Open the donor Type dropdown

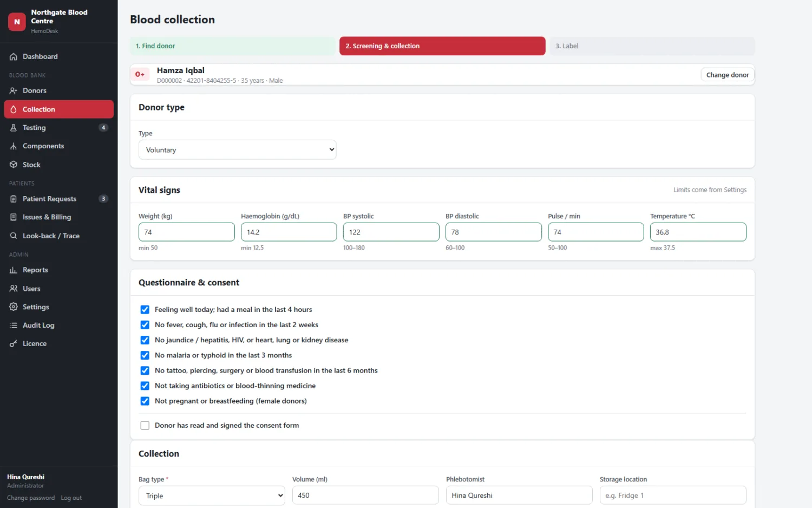click(237, 150)
